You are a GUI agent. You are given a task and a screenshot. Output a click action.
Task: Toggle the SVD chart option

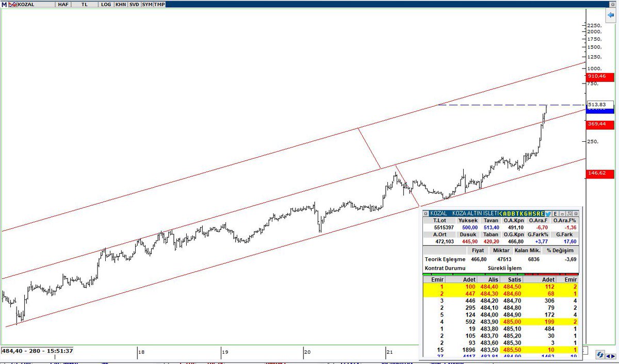point(134,4)
